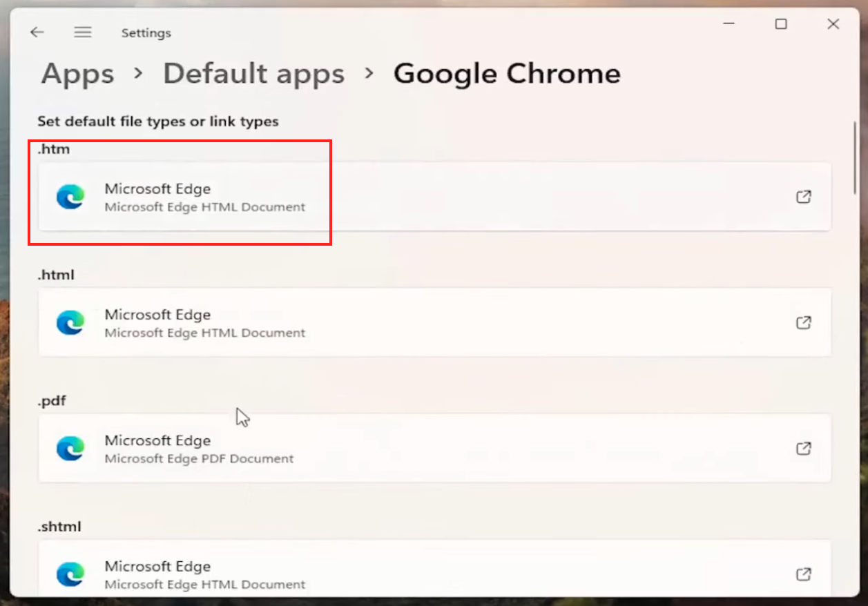This screenshot has width=868, height=606.
Task: Click the external-link icon in the .html row
Action: pyautogui.click(x=804, y=322)
